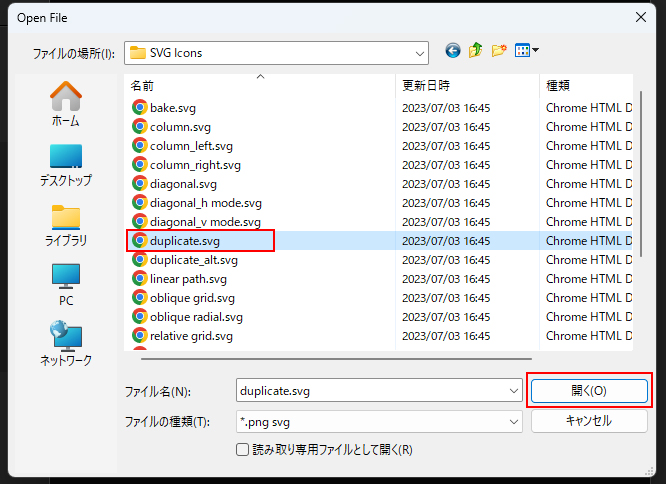The height and width of the screenshot is (484, 666).
Task: Sort files by 種類 column
Action: click(586, 86)
